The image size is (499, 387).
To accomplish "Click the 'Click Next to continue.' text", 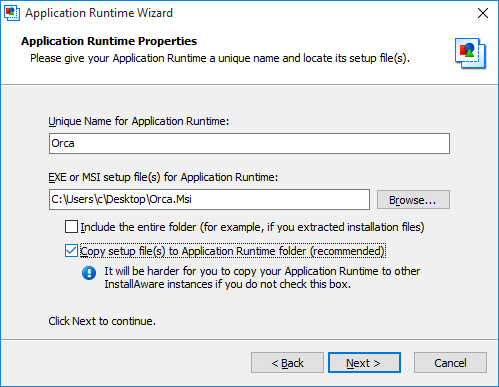I will pos(102,321).
